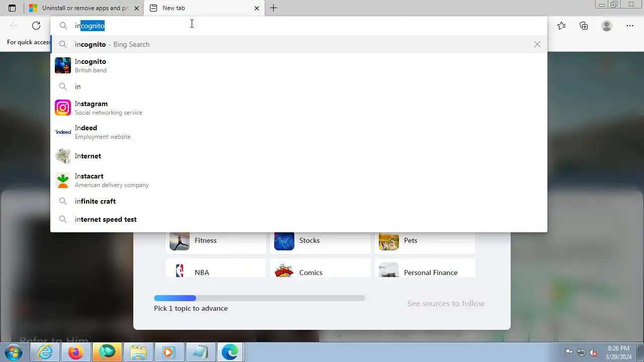
Task: Choose the Indeed employment website suggestion
Action: click(x=298, y=132)
